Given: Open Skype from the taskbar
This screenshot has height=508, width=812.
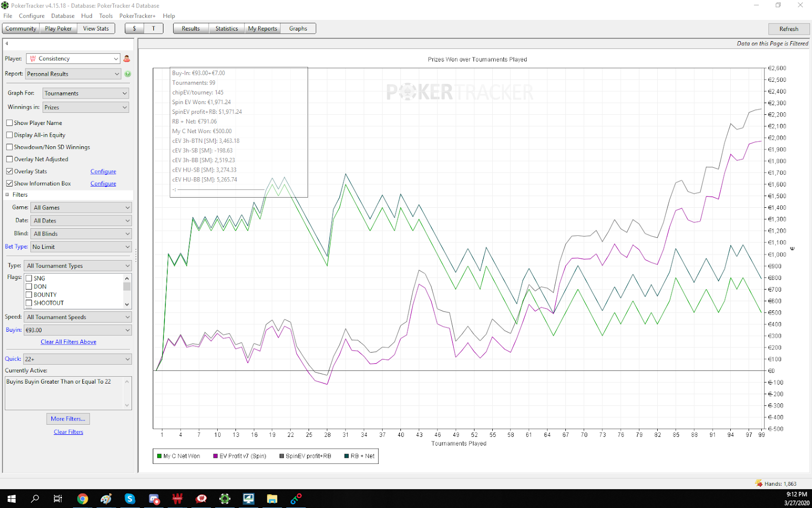Looking at the screenshot, I should (130, 499).
